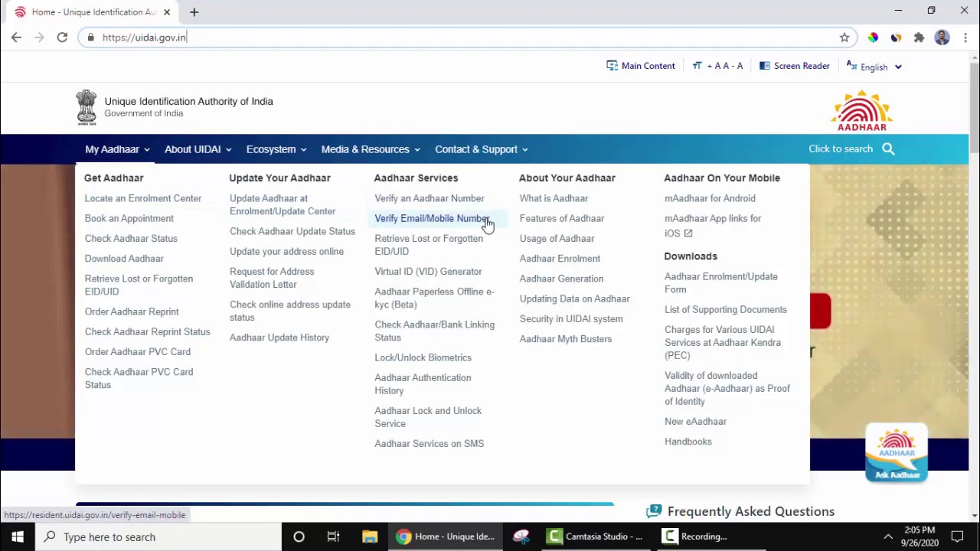Click the Windows Start button

coord(17,536)
